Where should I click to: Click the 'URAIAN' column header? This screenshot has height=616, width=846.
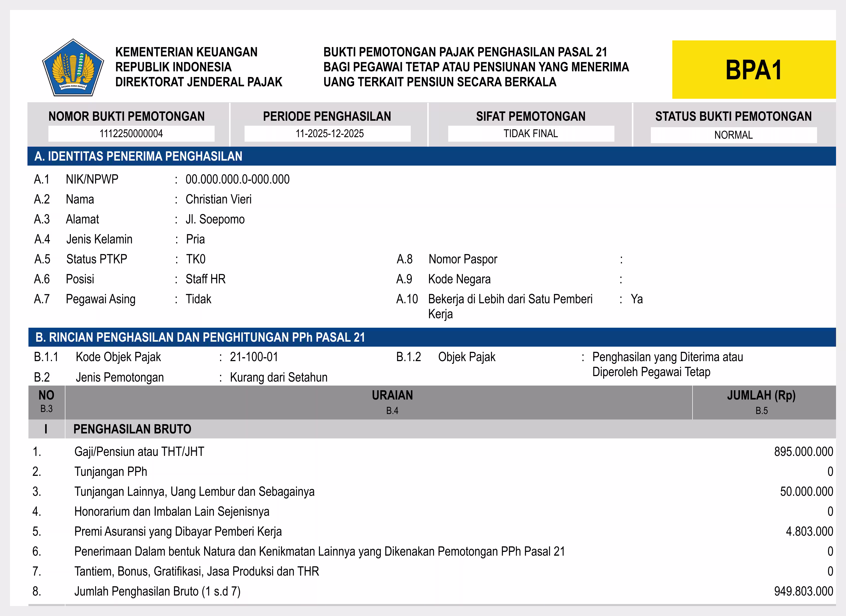click(392, 395)
